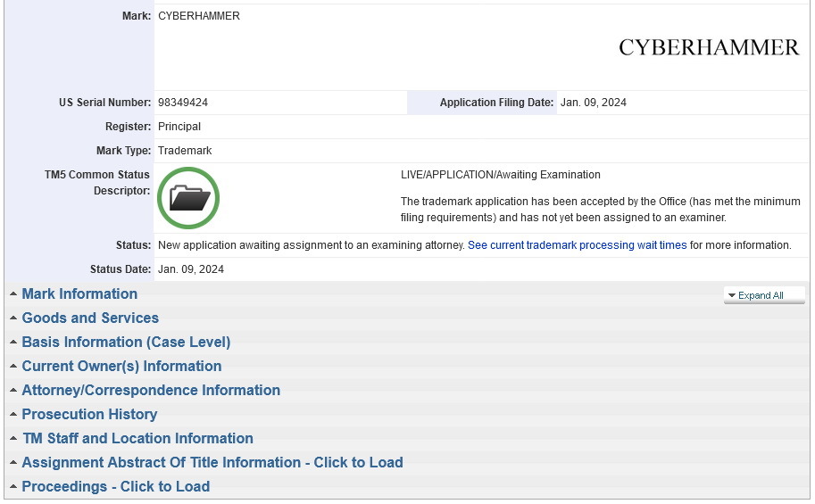Click the filing date Jan. 09, 2024 value

tap(593, 103)
